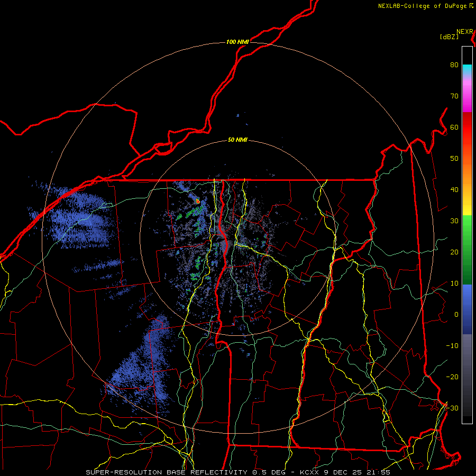Click the KCXX station ID in the caption

pos(309,472)
